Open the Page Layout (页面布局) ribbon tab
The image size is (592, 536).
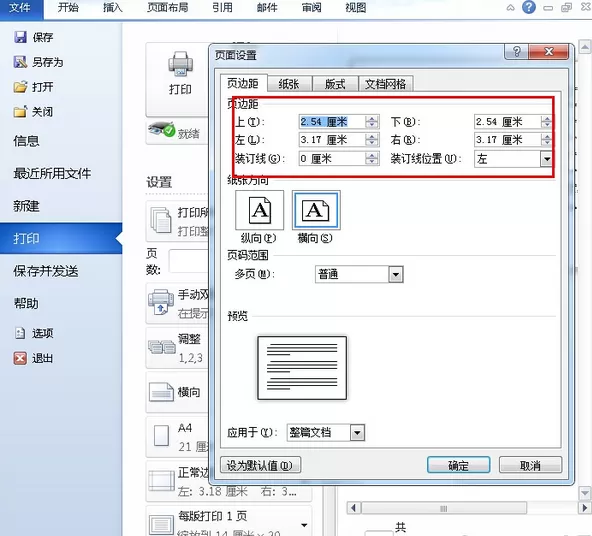coord(168,8)
